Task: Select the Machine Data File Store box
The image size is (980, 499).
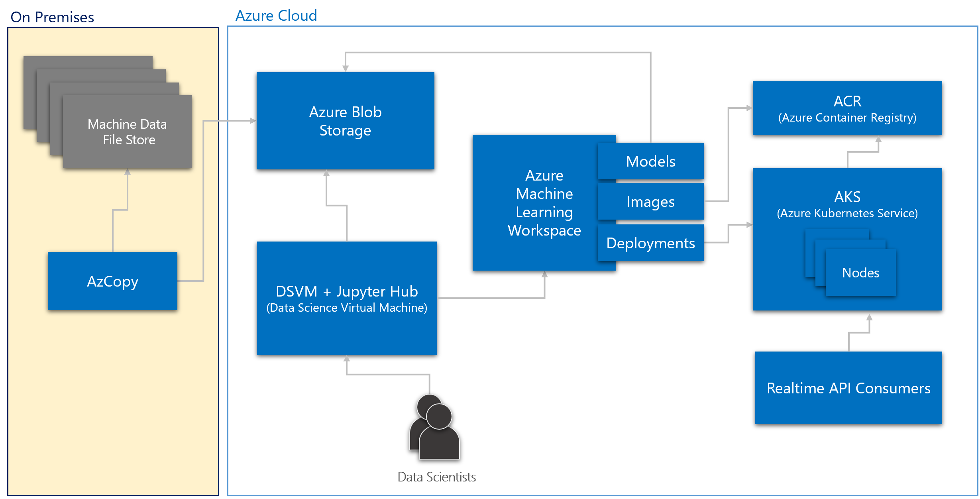Action: (128, 132)
